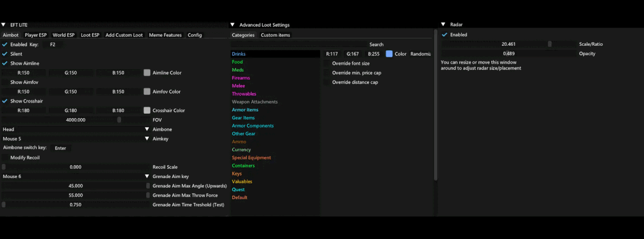Toggle the Show Crosshair checkbox
The image size is (644, 239).
pyautogui.click(x=5, y=101)
